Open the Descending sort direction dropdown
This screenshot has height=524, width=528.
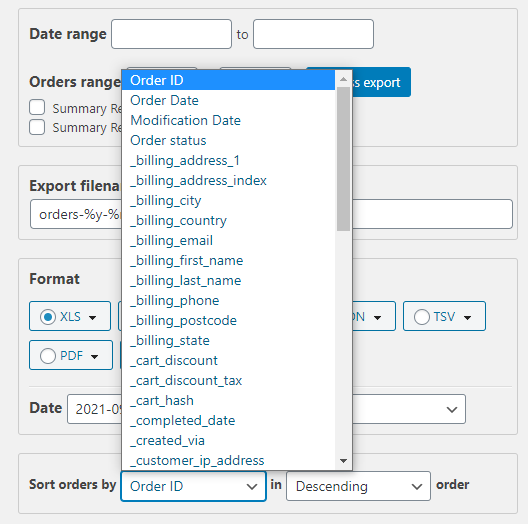[x=358, y=486]
